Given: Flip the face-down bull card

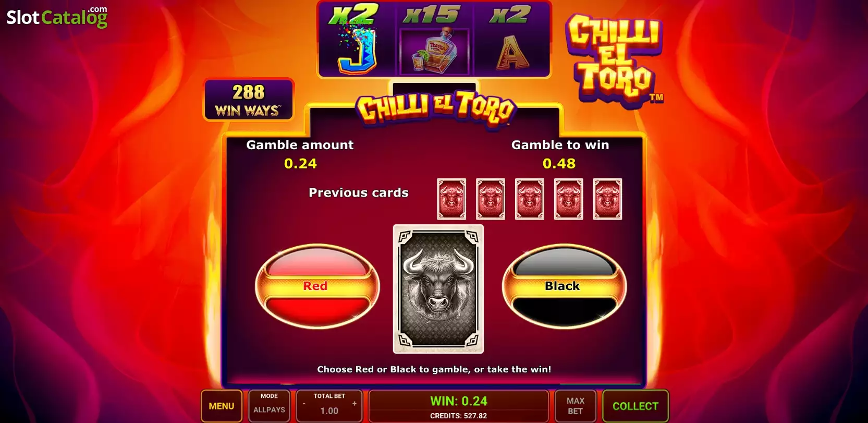Looking at the screenshot, I should click(438, 289).
